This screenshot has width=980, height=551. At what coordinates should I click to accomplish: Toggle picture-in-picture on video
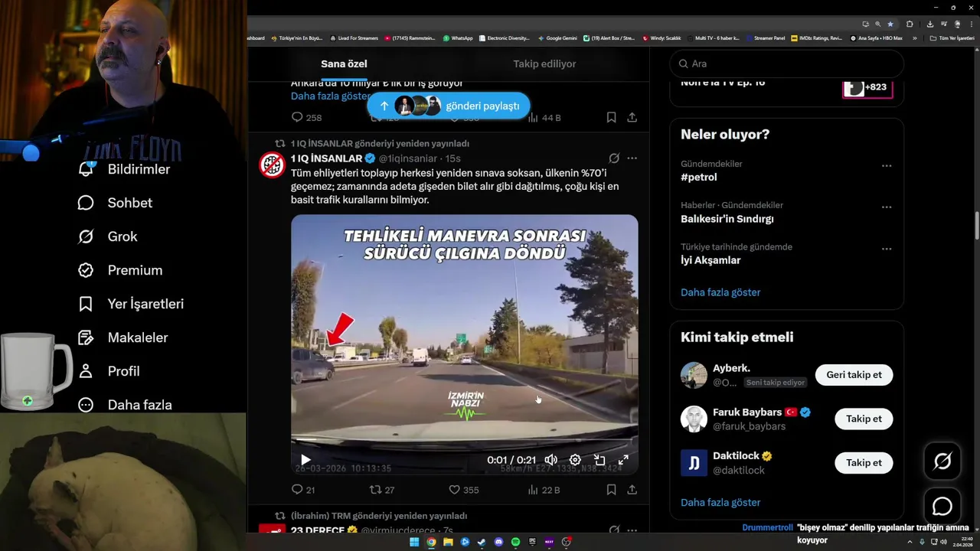coord(599,460)
